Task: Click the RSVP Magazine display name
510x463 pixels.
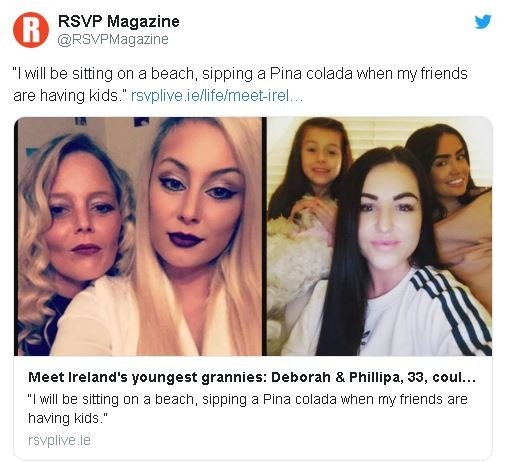Action: (119, 21)
